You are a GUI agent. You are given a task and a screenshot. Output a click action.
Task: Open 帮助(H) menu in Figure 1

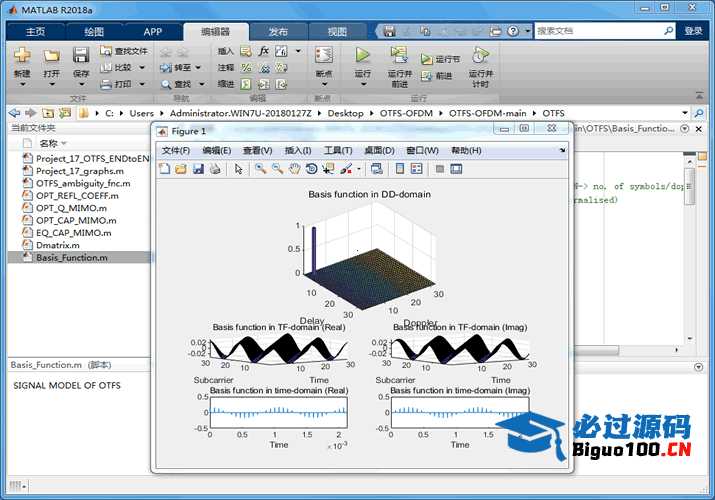coord(466,151)
